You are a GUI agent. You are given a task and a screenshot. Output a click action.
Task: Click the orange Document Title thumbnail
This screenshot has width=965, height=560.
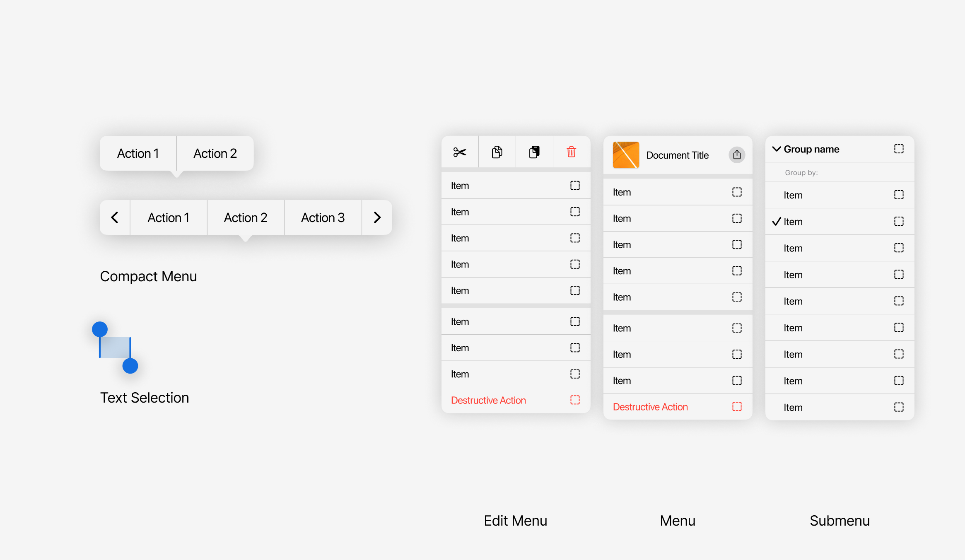coord(626,155)
